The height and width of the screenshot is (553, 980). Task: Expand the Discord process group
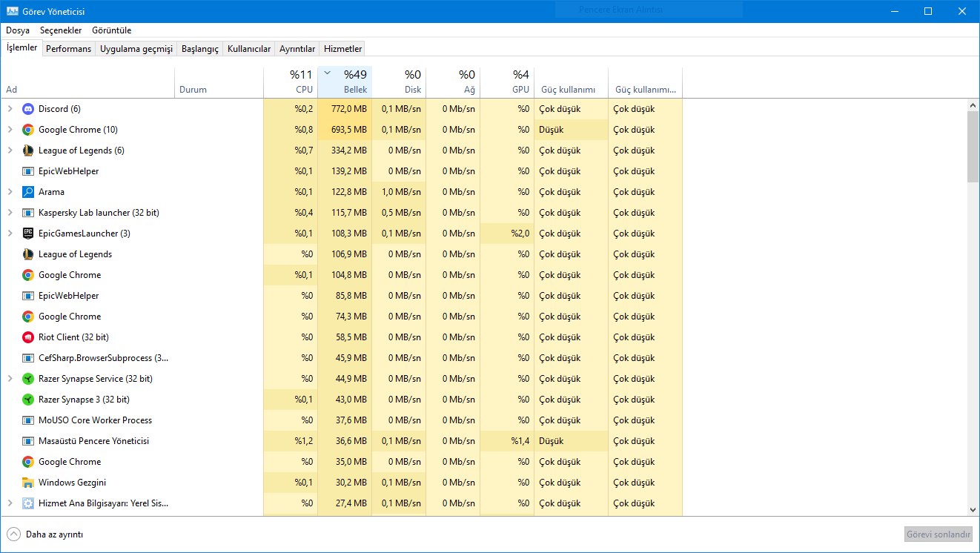pos(10,109)
